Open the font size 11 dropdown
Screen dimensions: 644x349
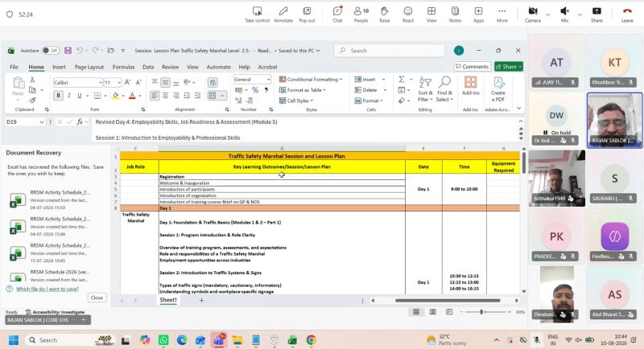click(119, 83)
